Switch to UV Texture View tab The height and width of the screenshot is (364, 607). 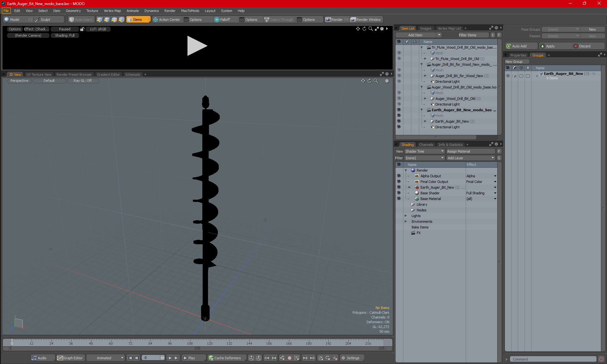(38, 74)
